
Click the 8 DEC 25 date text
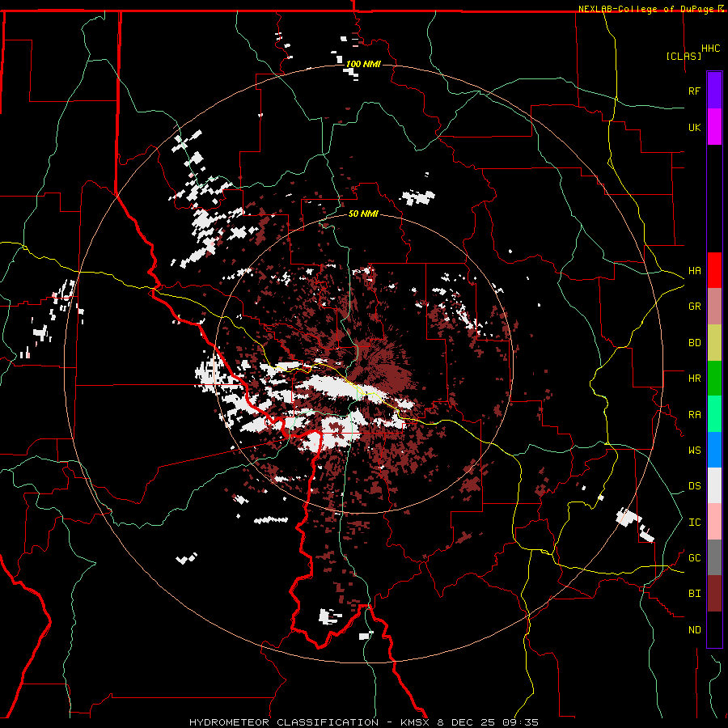click(468, 722)
